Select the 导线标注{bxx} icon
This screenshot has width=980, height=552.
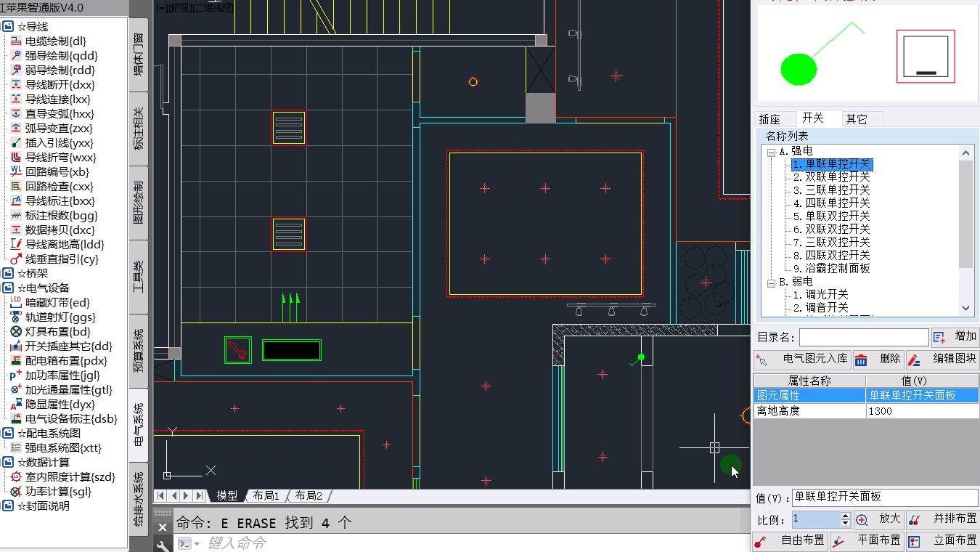point(16,201)
